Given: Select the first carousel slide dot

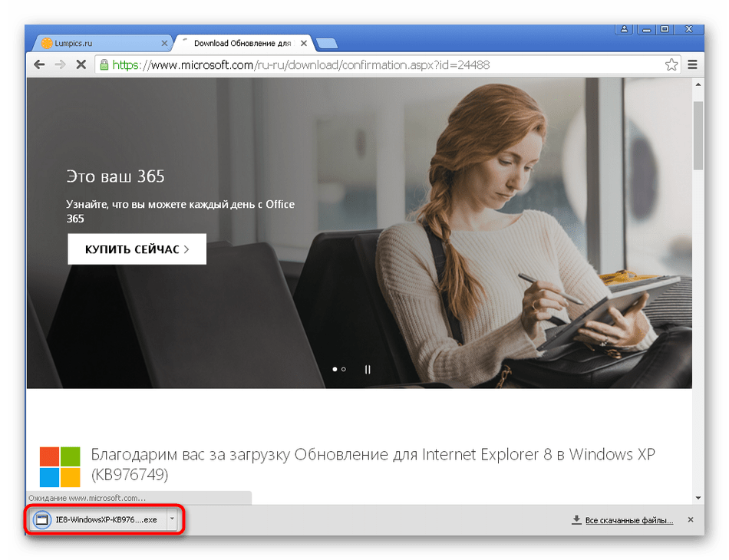Looking at the screenshot, I should click(335, 369).
